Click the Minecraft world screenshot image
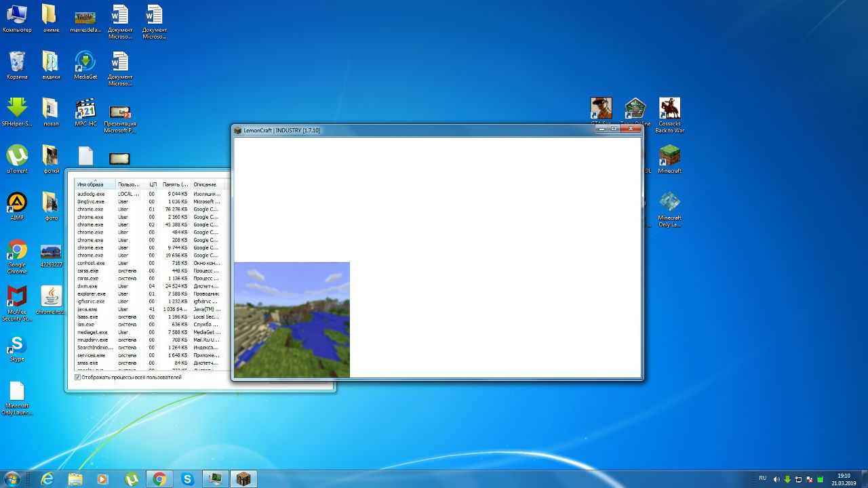 pos(292,319)
